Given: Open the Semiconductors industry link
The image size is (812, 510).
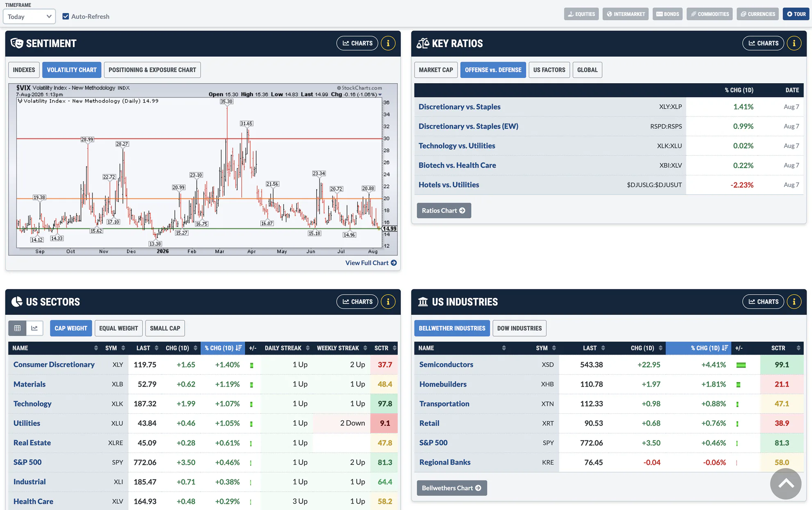Looking at the screenshot, I should 446,364.
